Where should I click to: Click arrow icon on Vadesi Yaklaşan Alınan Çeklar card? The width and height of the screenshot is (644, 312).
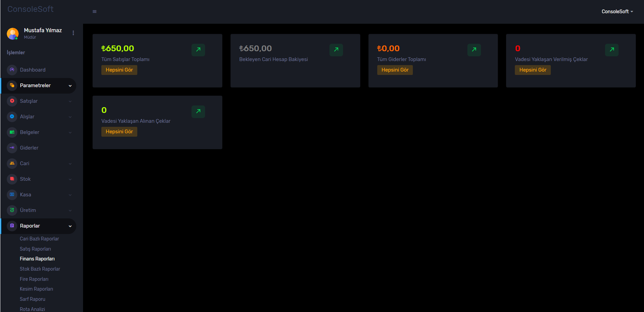coord(198,112)
